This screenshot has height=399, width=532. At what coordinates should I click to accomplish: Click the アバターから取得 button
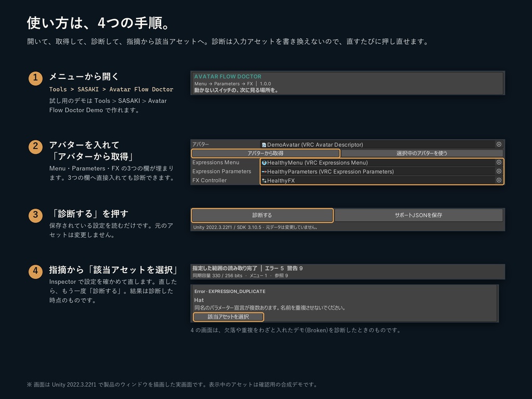(x=265, y=153)
